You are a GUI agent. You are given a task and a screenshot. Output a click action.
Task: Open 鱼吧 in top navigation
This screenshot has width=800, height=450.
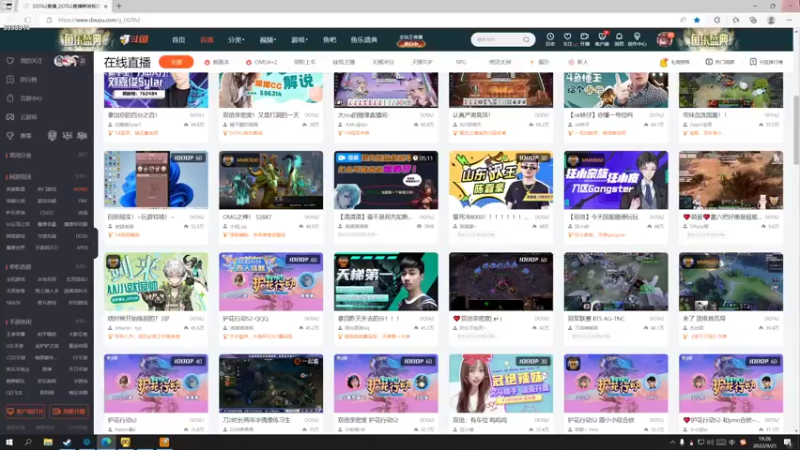click(330, 40)
